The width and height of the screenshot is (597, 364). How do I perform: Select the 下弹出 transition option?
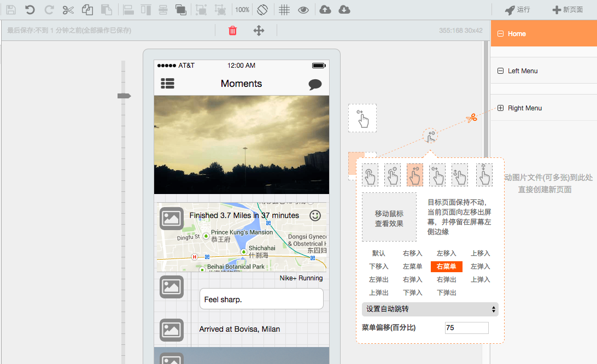(446, 293)
